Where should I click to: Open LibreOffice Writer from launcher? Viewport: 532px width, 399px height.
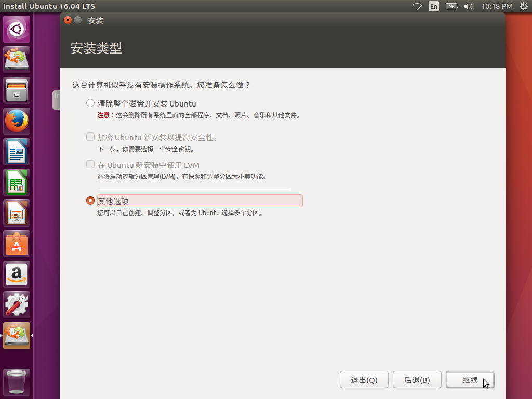point(17,152)
